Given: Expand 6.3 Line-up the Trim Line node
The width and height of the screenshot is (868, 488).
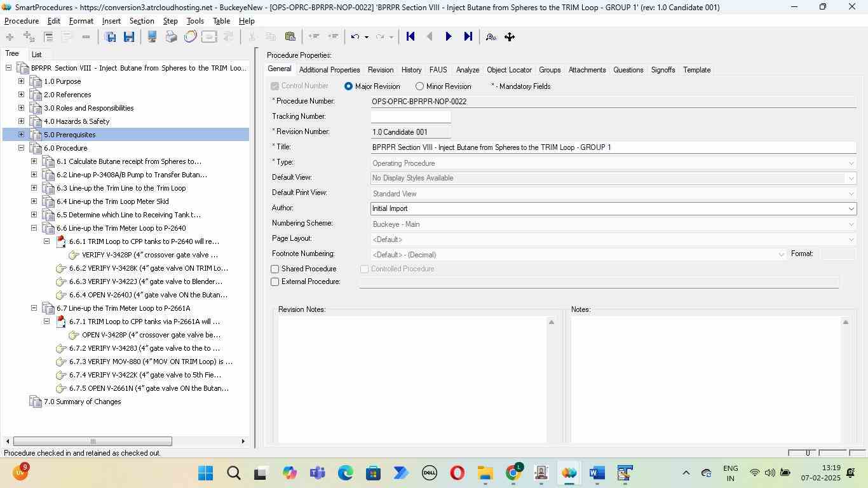Looking at the screenshot, I should (34, 188).
